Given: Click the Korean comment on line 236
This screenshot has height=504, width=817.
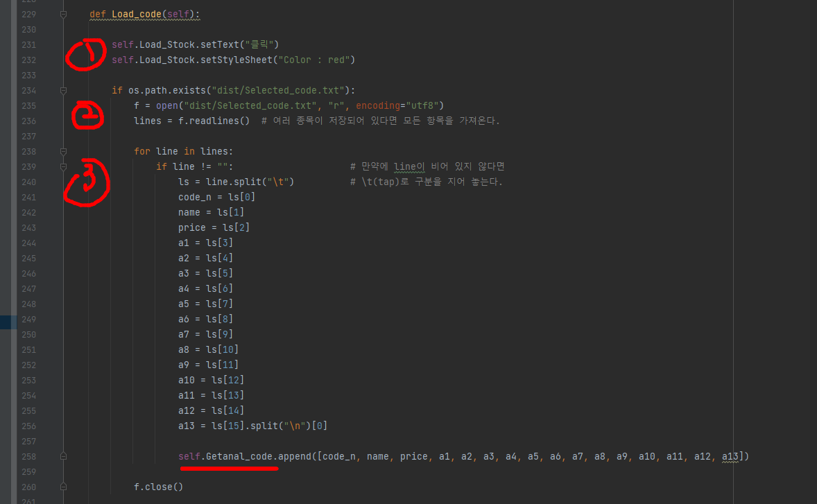Looking at the screenshot, I should 380,121.
